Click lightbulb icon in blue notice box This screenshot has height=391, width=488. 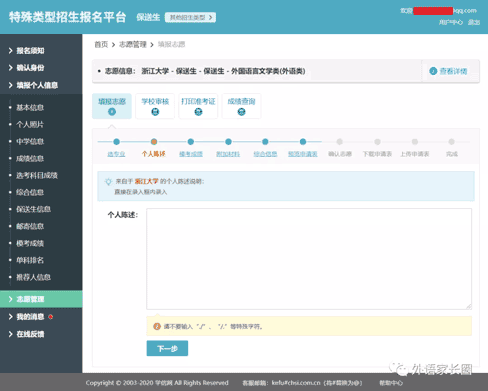coord(108,182)
